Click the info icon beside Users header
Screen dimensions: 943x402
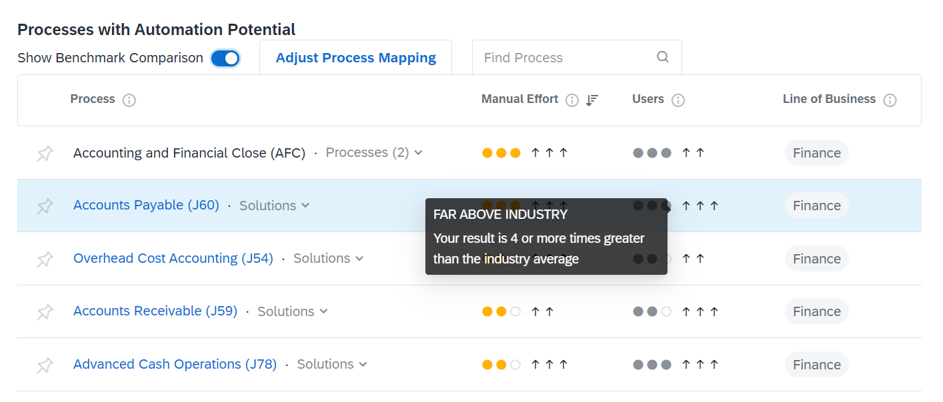pos(678,100)
